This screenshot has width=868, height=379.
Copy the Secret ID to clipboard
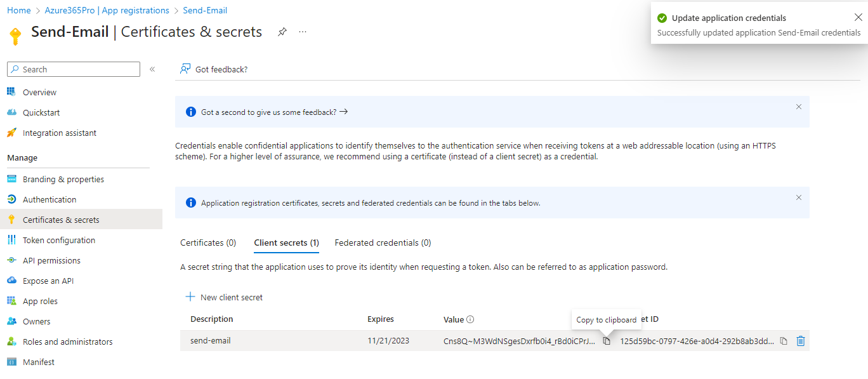[784, 341]
